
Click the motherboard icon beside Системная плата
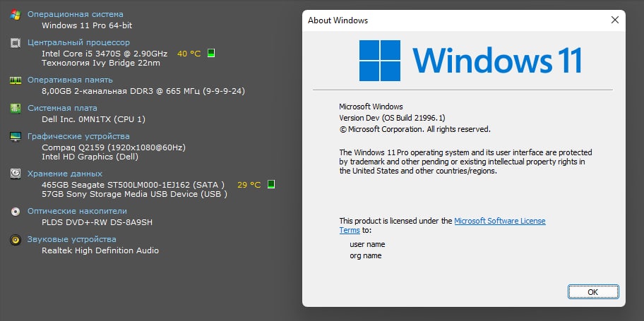(x=16, y=109)
